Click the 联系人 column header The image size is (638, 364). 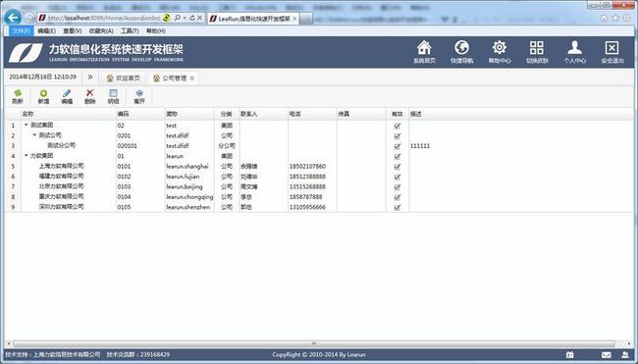pos(263,114)
